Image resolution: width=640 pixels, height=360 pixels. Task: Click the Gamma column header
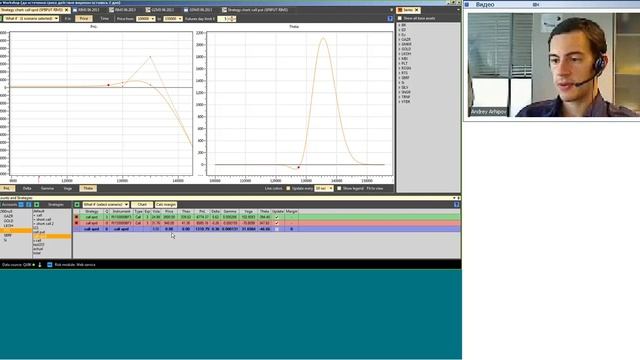tap(230, 211)
